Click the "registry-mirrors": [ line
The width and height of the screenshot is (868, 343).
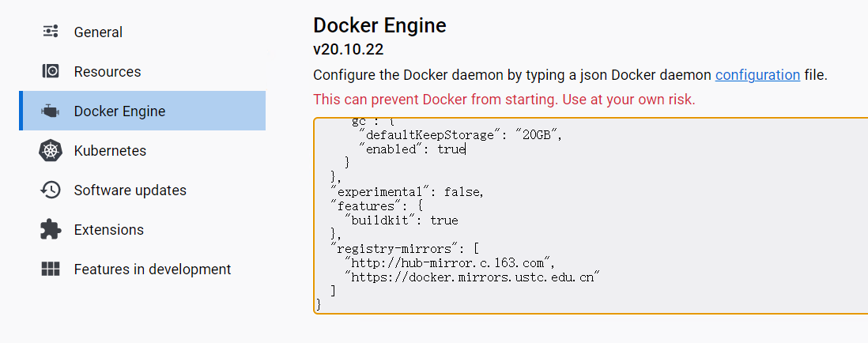pyautogui.click(x=404, y=249)
